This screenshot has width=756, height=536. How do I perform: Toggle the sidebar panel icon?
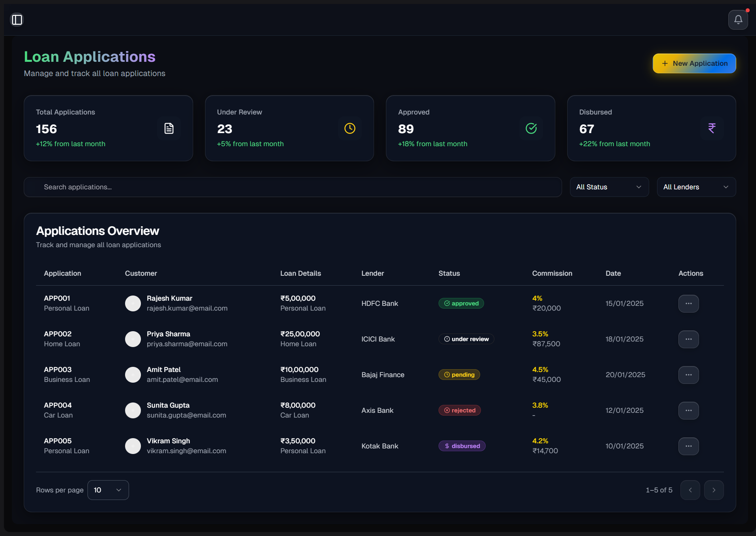(x=17, y=19)
